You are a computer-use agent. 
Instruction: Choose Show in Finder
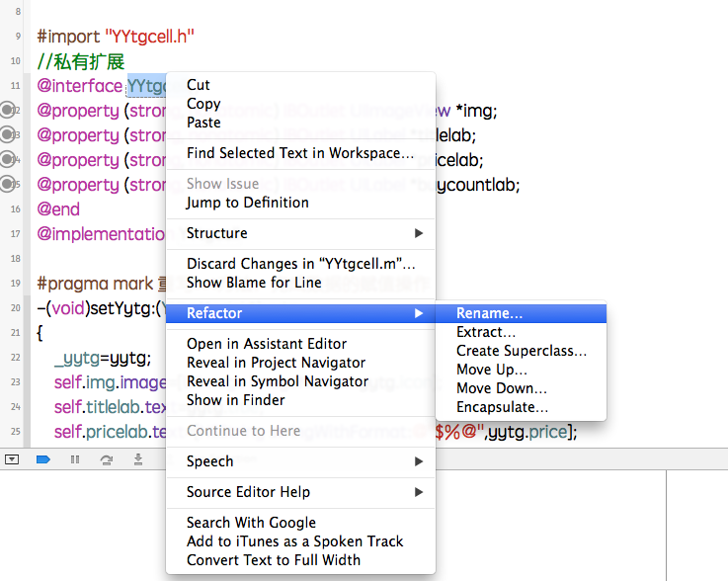(300, 400)
